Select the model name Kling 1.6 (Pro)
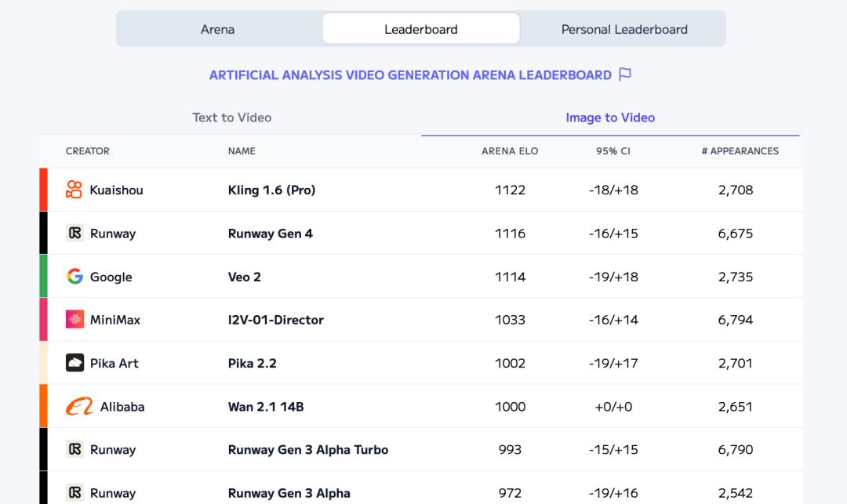 click(271, 190)
